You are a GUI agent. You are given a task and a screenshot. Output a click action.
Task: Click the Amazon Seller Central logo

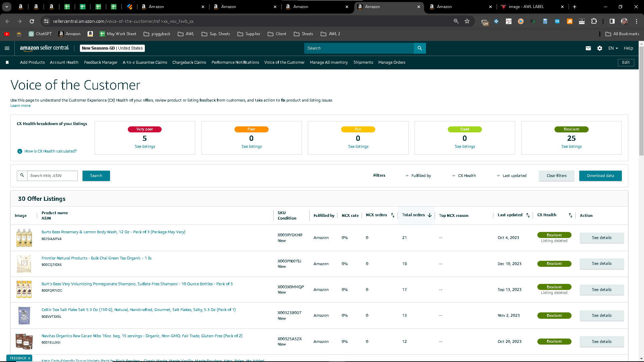pyautogui.click(x=44, y=48)
